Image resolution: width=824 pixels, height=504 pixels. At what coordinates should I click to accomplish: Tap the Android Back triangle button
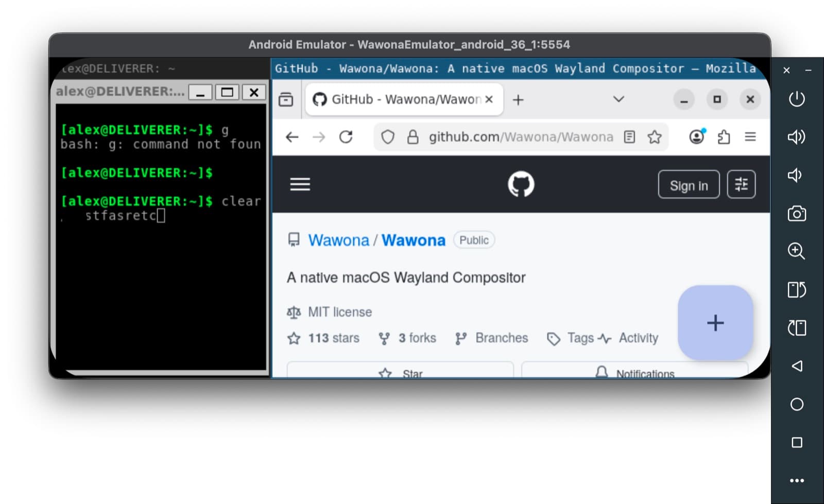click(797, 366)
